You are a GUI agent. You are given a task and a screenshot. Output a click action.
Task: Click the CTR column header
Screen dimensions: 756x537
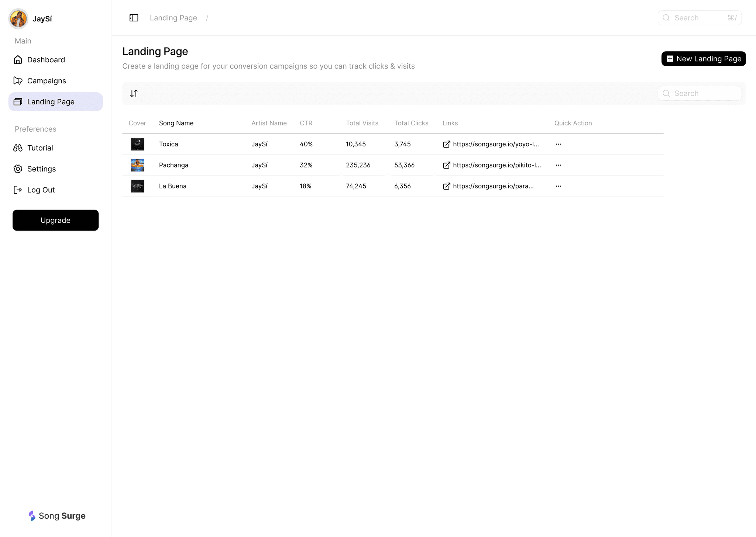click(x=306, y=123)
